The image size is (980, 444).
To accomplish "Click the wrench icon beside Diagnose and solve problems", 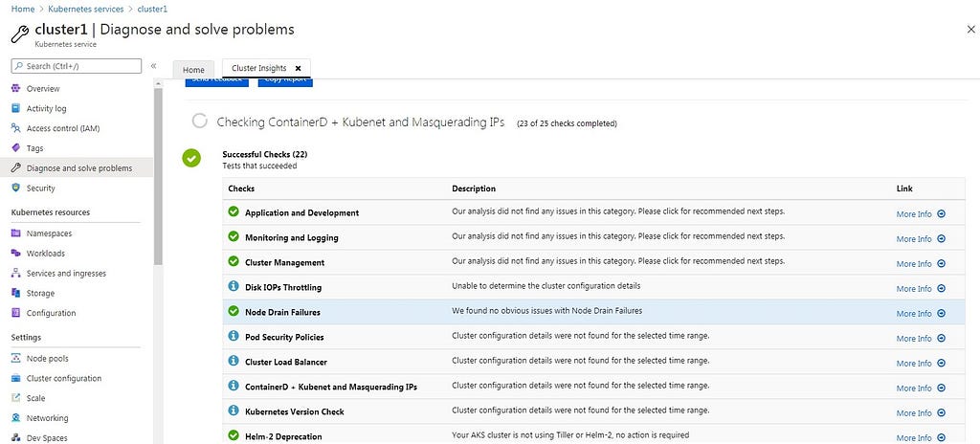I will 16,167.
